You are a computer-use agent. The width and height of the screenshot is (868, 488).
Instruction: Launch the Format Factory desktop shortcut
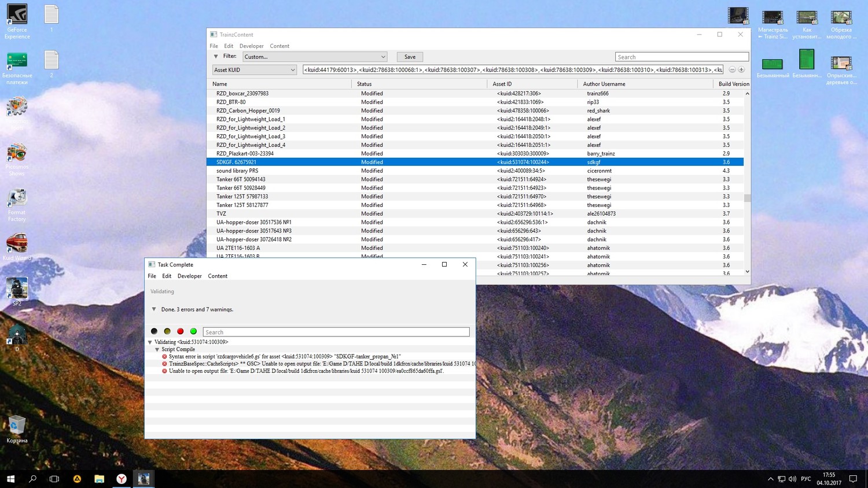pos(17,205)
